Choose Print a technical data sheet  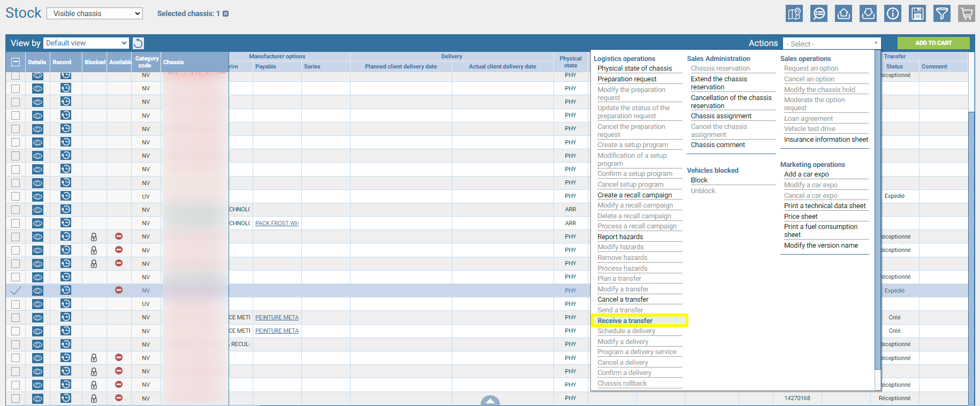825,206
